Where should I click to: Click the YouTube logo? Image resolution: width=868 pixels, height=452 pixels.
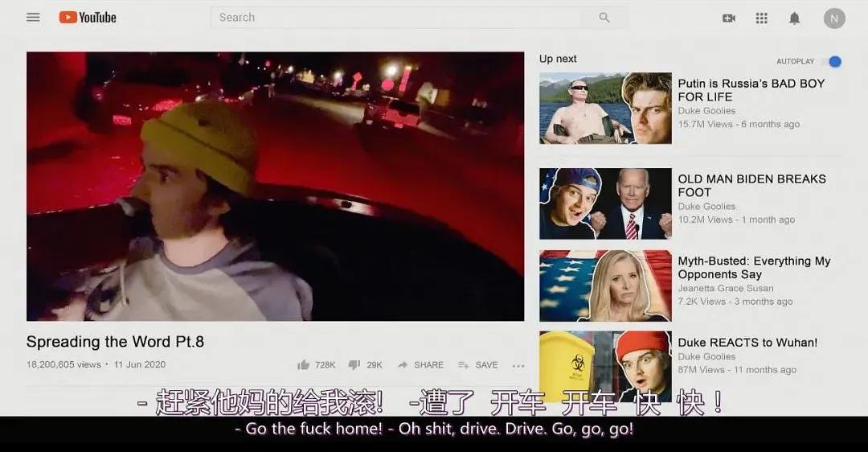(x=88, y=17)
